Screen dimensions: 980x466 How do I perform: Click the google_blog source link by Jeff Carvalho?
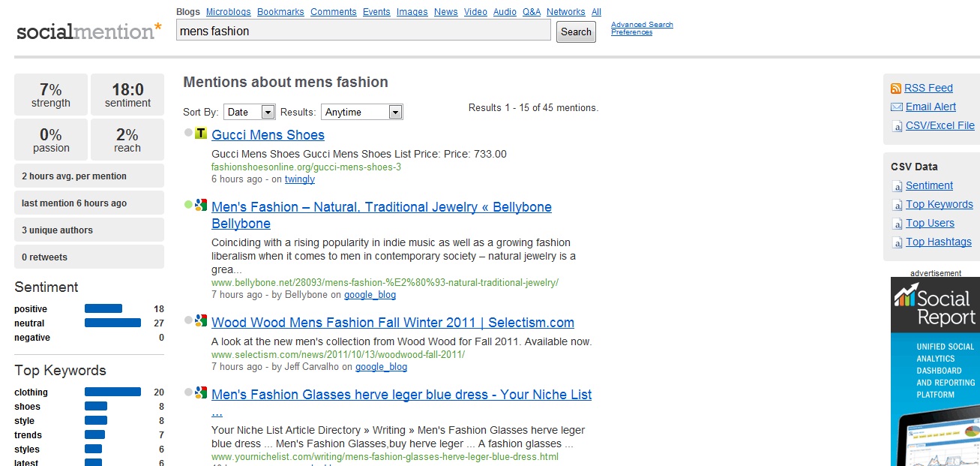(x=381, y=367)
